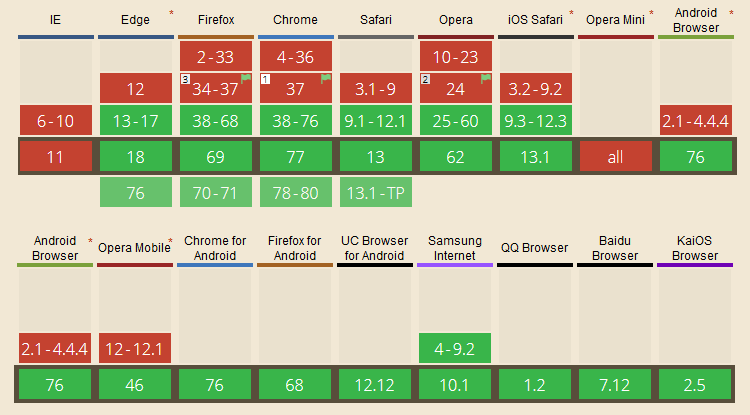Click note badge 2 on Opera 24
Screen dimensions: 750x415
[x=425, y=78]
